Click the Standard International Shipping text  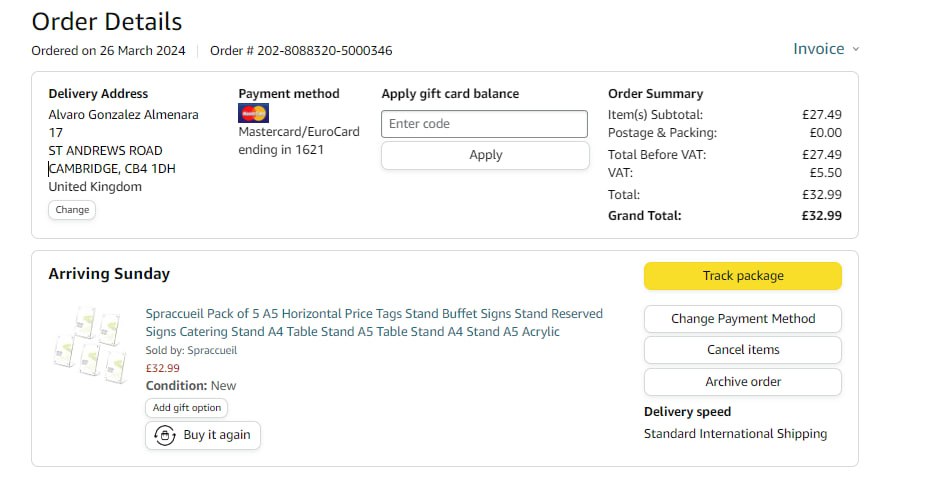click(735, 434)
